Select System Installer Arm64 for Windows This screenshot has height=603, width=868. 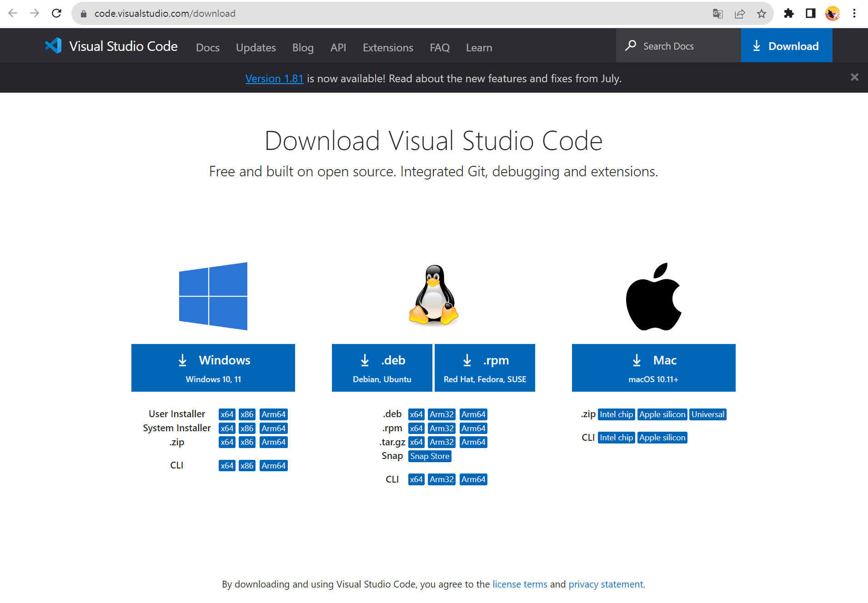(274, 429)
